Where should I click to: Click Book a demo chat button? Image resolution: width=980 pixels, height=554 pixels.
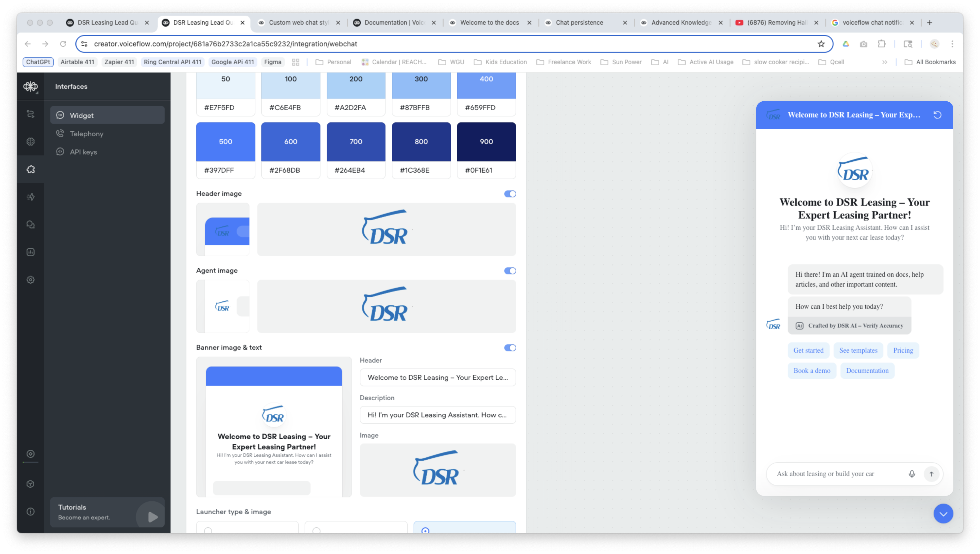(811, 370)
